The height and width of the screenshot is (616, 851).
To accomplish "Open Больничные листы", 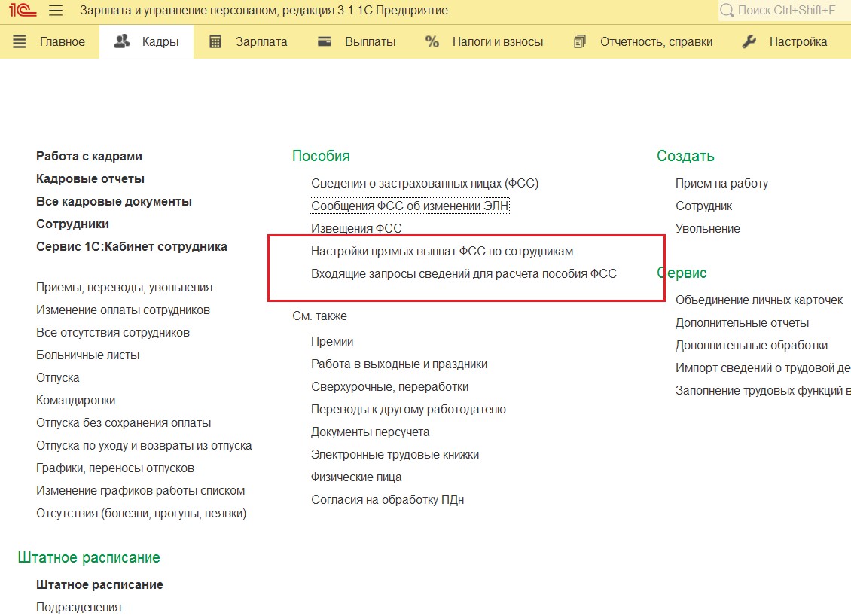I will coord(88,355).
